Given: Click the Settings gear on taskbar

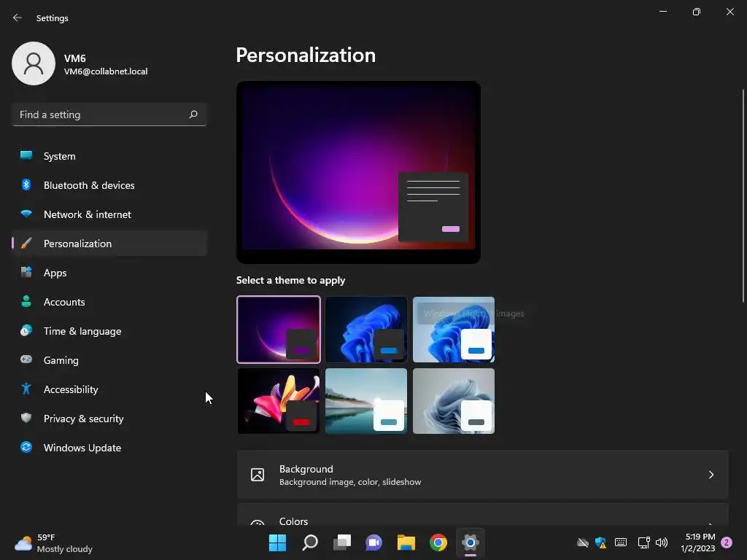Looking at the screenshot, I should [x=471, y=542].
